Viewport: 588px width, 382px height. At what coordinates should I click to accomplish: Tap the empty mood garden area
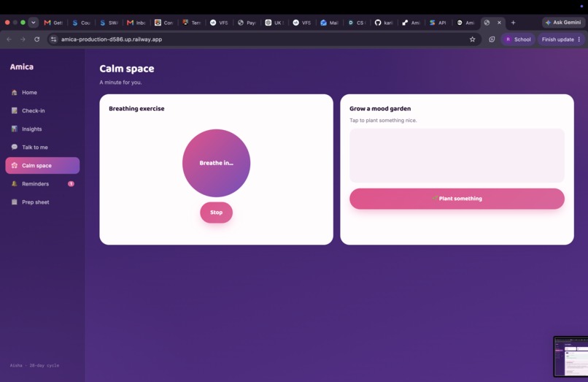pyautogui.click(x=457, y=156)
